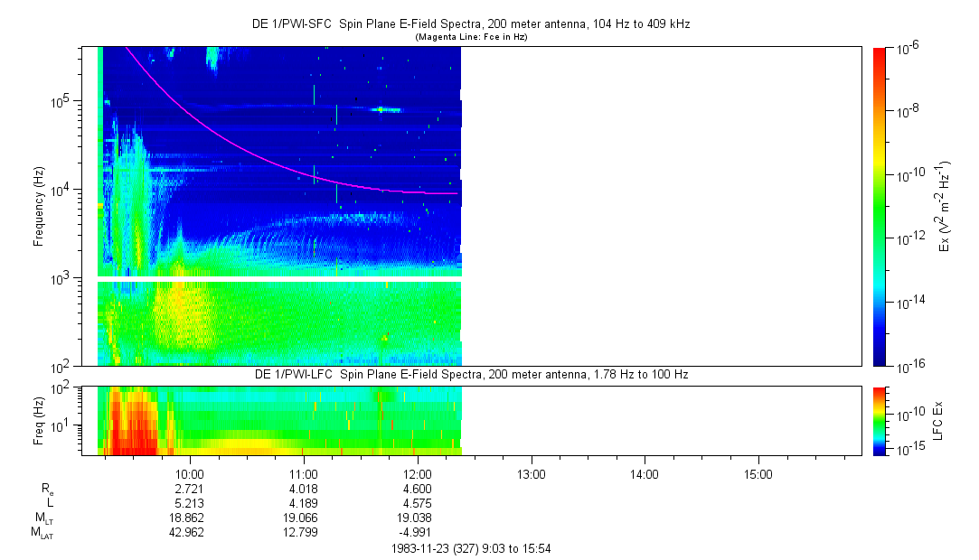Viewport: 979px width, 560px height.
Task: Click the Magenta Line Fce subtitle
Action: coord(470,37)
